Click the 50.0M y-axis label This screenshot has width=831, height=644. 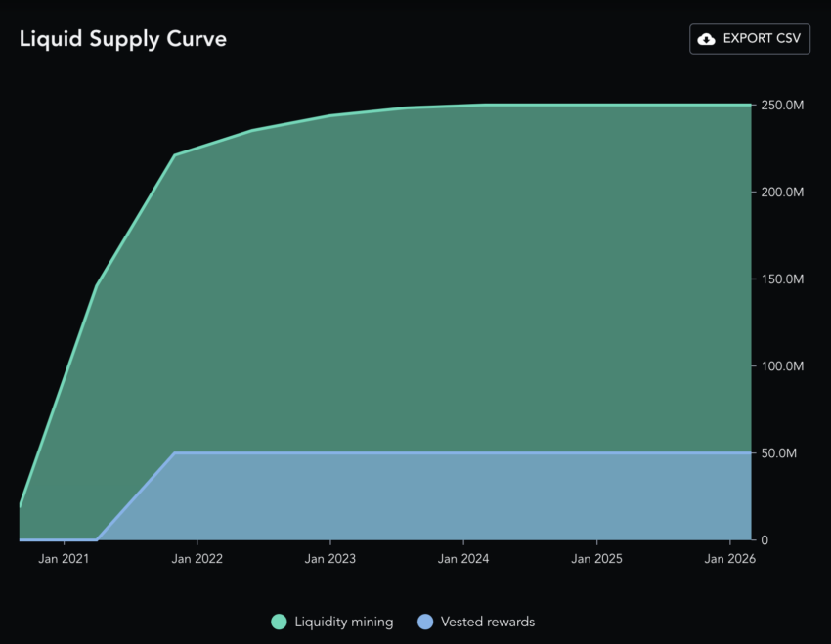point(778,453)
